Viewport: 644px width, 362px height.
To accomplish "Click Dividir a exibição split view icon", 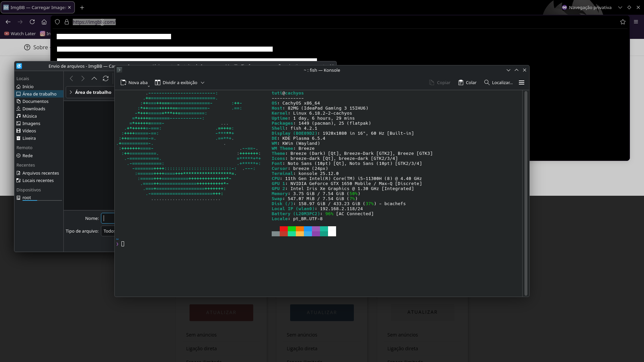I will coord(158,82).
